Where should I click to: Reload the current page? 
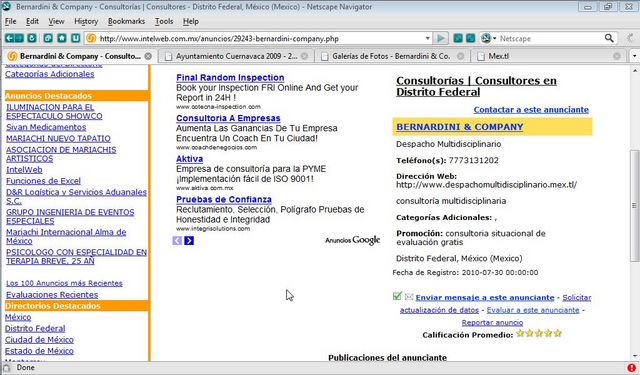click(x=32, y=38)
